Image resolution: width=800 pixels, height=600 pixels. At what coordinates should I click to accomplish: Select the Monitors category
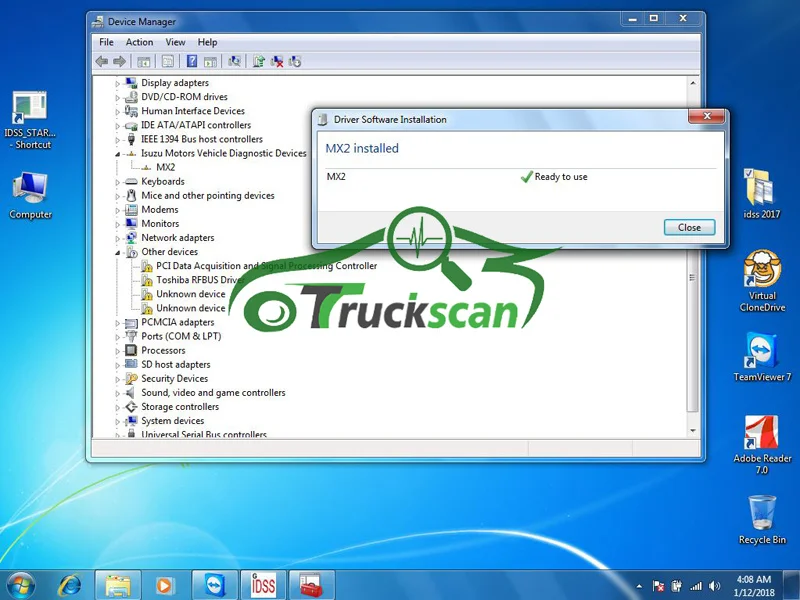160,223
